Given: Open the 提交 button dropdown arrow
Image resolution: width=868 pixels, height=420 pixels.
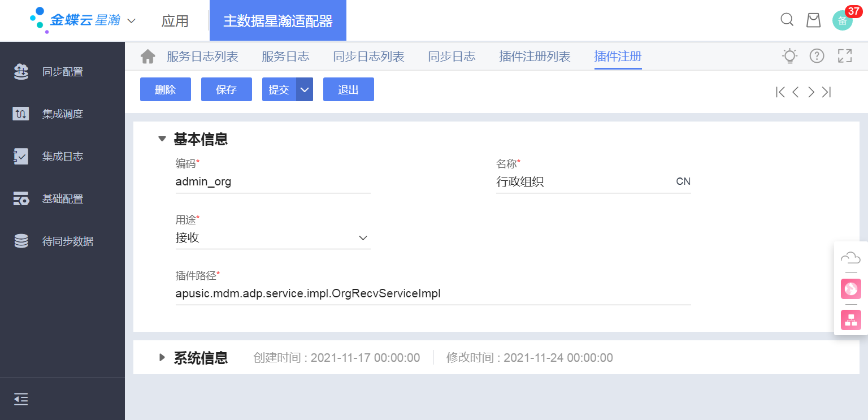Looking at the screenshot, I should (305, 89).
